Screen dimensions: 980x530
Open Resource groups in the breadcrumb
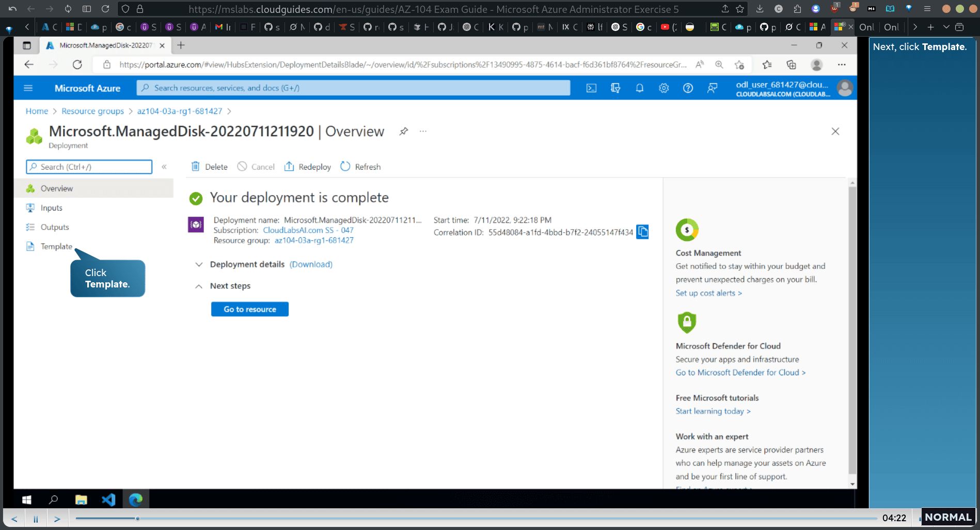point(93,111)
